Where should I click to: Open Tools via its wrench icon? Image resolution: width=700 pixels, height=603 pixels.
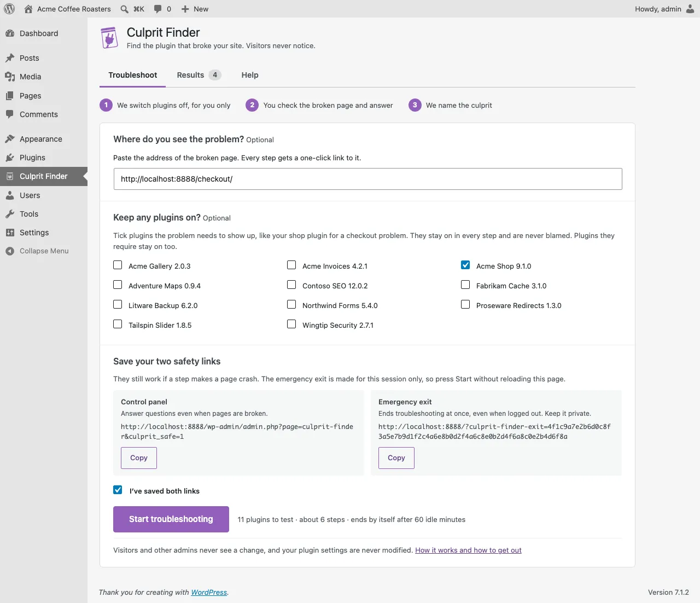10,214
